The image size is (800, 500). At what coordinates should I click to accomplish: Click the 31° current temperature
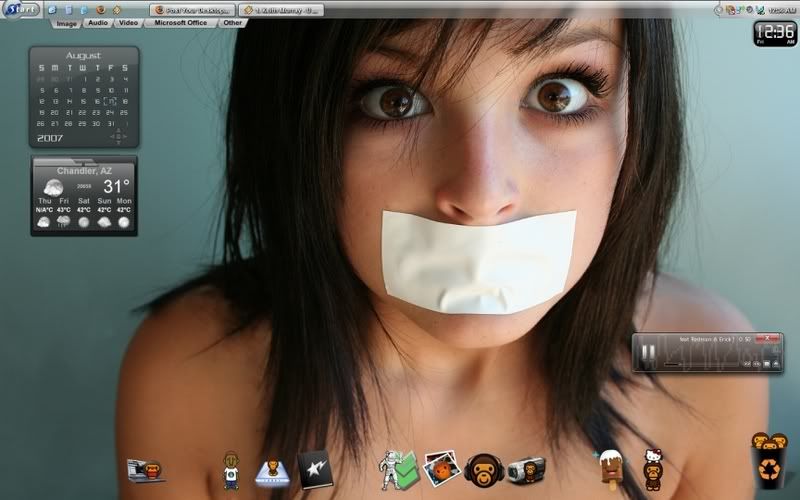pos(116,186)
